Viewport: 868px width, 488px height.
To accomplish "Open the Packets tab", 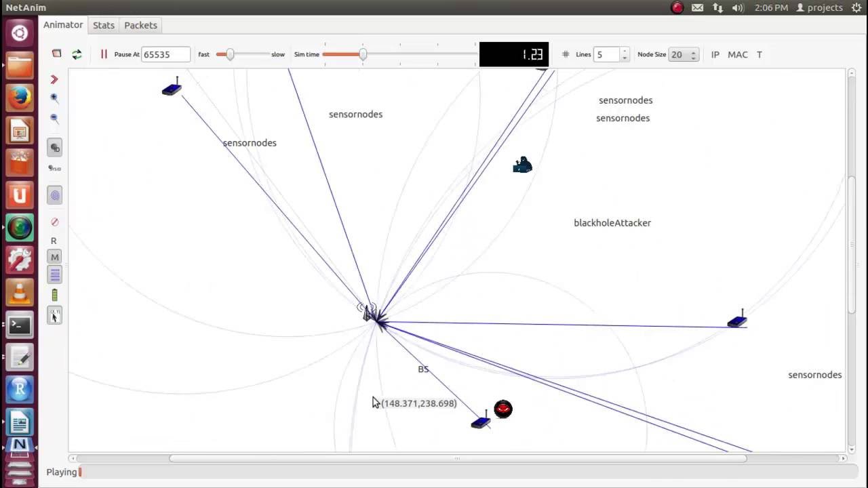I will point(140,25).
